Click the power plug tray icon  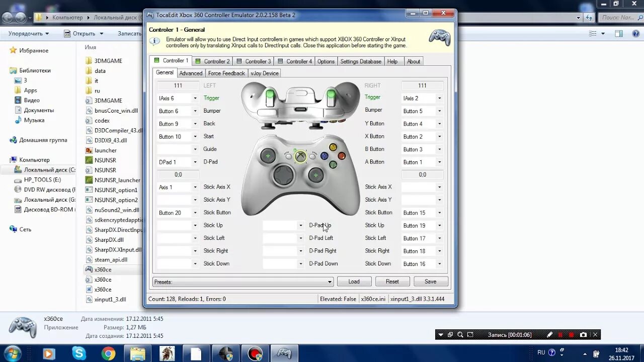tap(596, 353)
